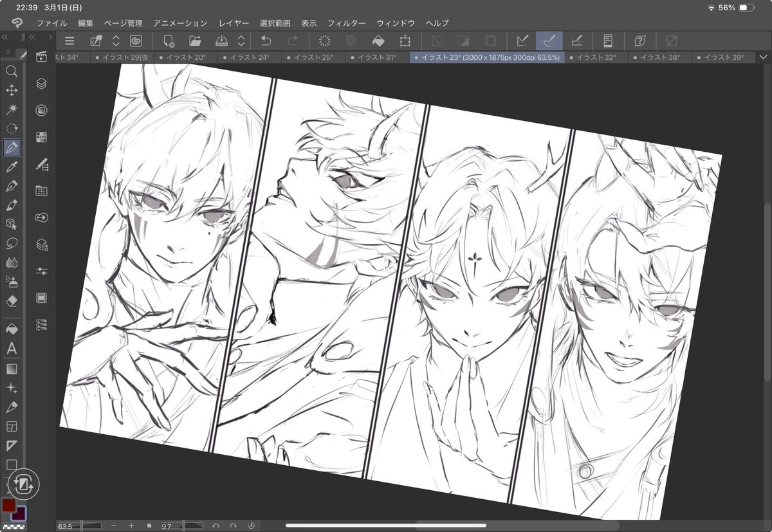Image resolution: width=772 pixels, height=532 pixels.
Task: Open the CLIP STUDIO spiral icon
Action: (136, 41)
